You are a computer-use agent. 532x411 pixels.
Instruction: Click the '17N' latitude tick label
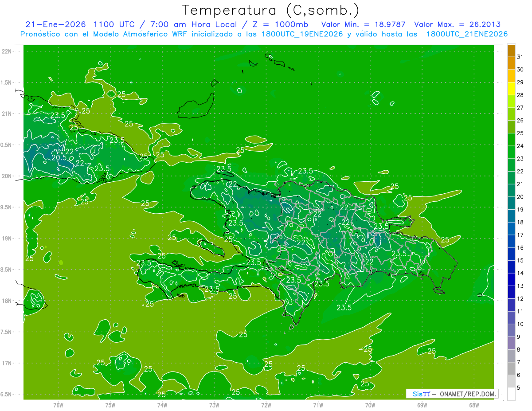tap(7, 364)
